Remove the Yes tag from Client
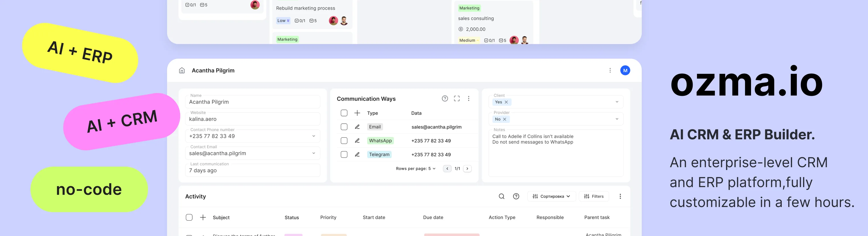Screen dimensions: 868x236 pyautogui.click(x=506, y=102)
